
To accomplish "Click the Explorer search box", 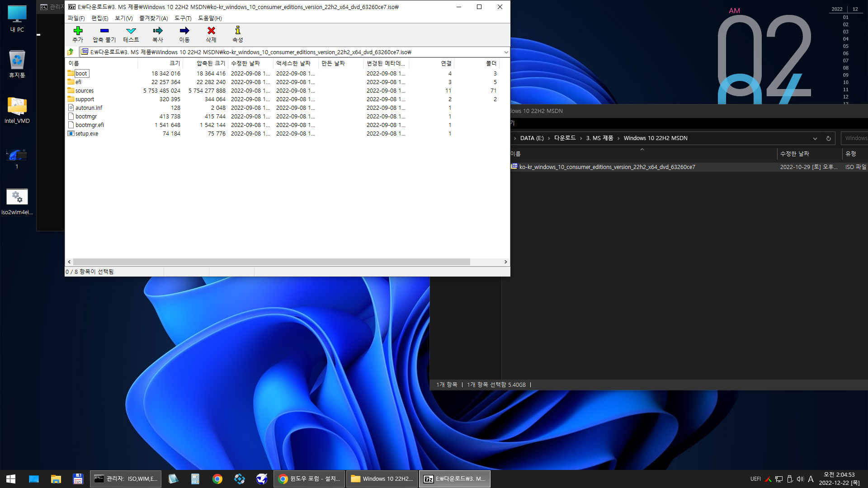I will 854,138.
